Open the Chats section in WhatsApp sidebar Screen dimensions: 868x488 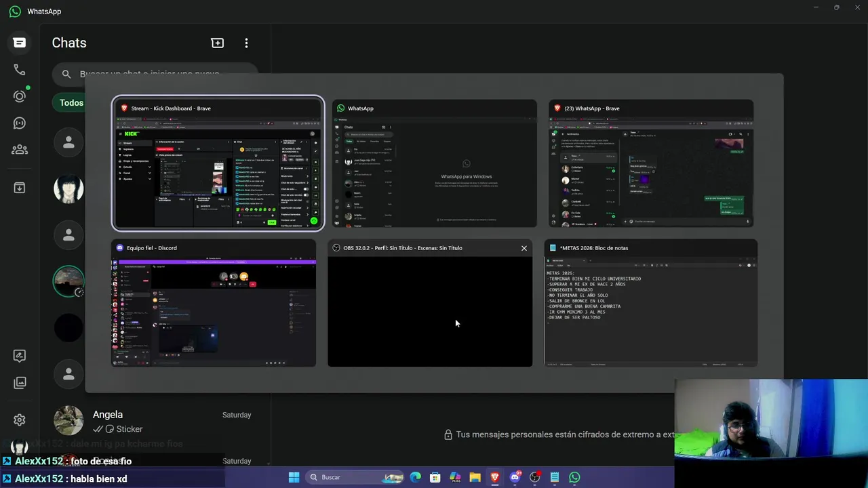pyautogui.click(x=20, y=43)
